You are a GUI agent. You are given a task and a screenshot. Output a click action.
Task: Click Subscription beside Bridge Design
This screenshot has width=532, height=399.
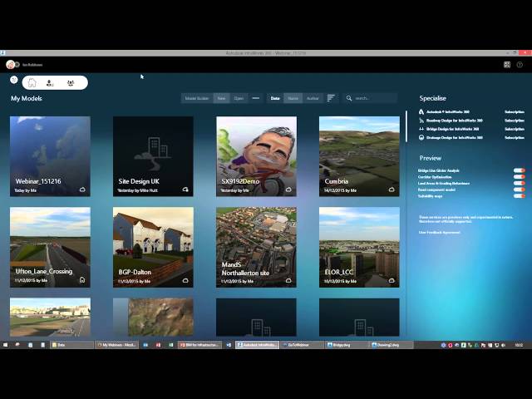point(515,129)
